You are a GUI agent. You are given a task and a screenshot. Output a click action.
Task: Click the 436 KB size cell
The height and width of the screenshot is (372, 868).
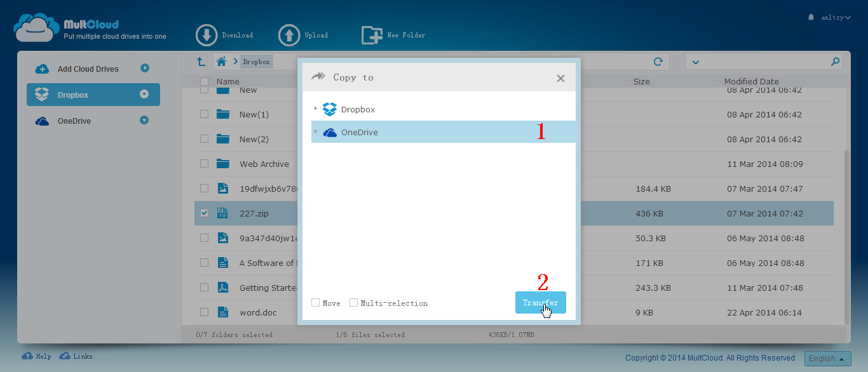649,213
